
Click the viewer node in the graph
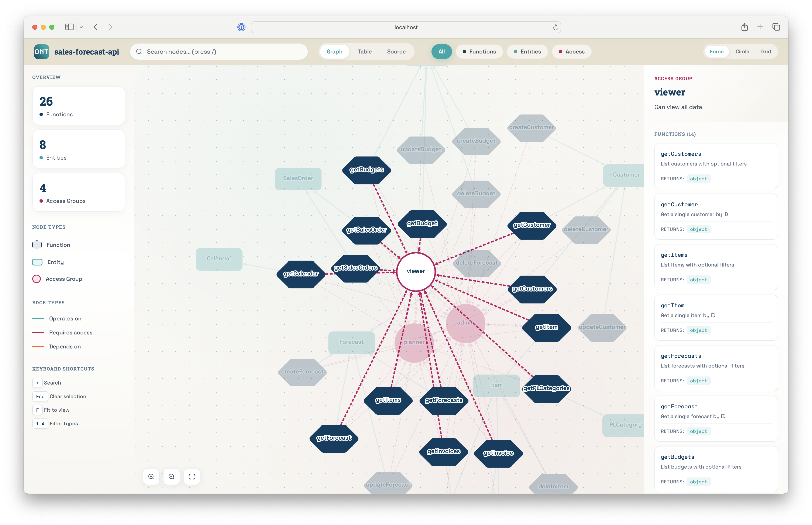(416, 271)
